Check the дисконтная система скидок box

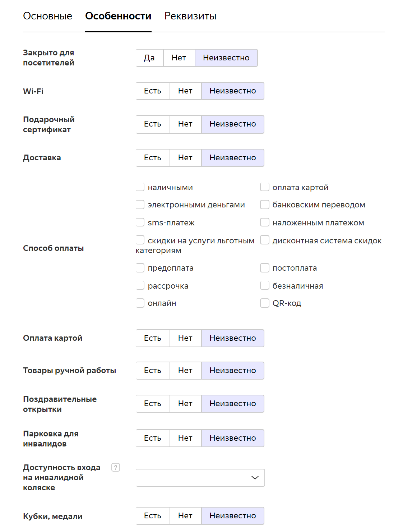(x=265, y=240)
